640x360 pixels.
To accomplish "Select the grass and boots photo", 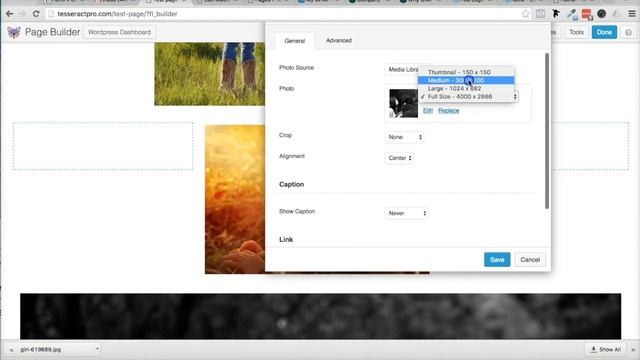I will [x=209, y=74].
